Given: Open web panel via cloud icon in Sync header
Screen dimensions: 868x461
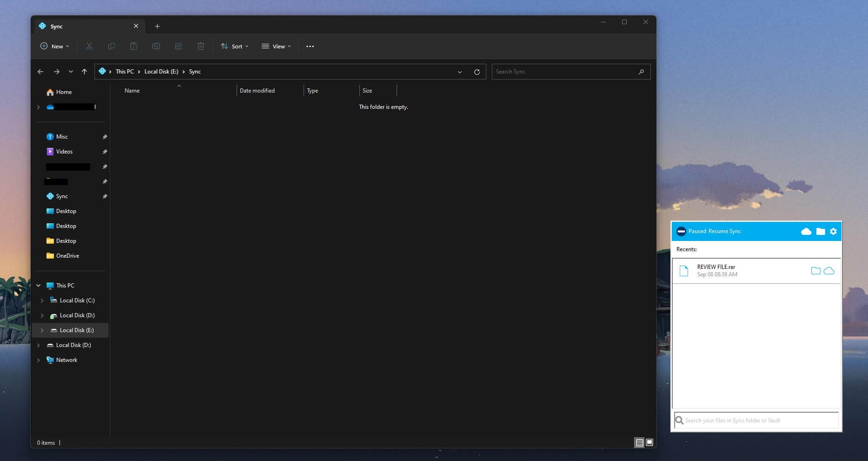Looking at the screenshot, I should coord(806,231).
